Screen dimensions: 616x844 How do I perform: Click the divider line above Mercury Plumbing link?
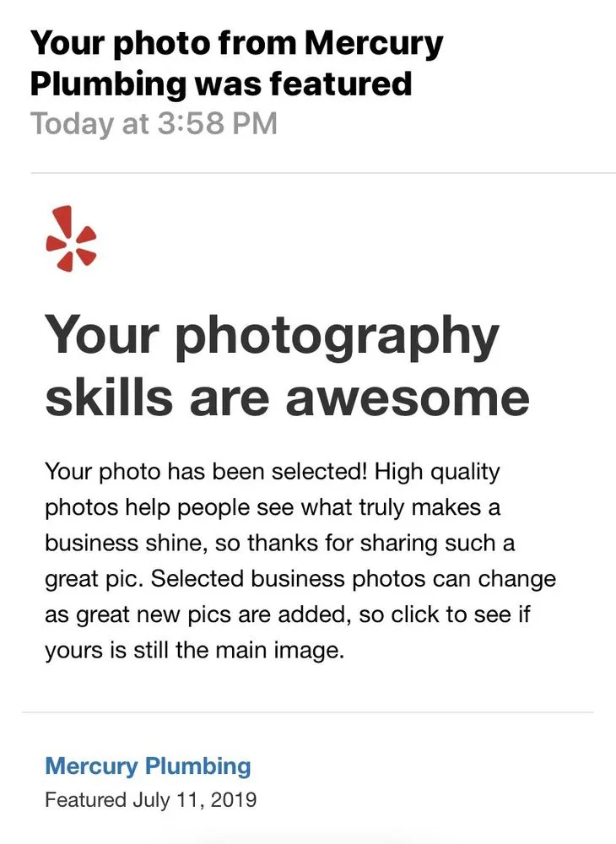(308, 712)
